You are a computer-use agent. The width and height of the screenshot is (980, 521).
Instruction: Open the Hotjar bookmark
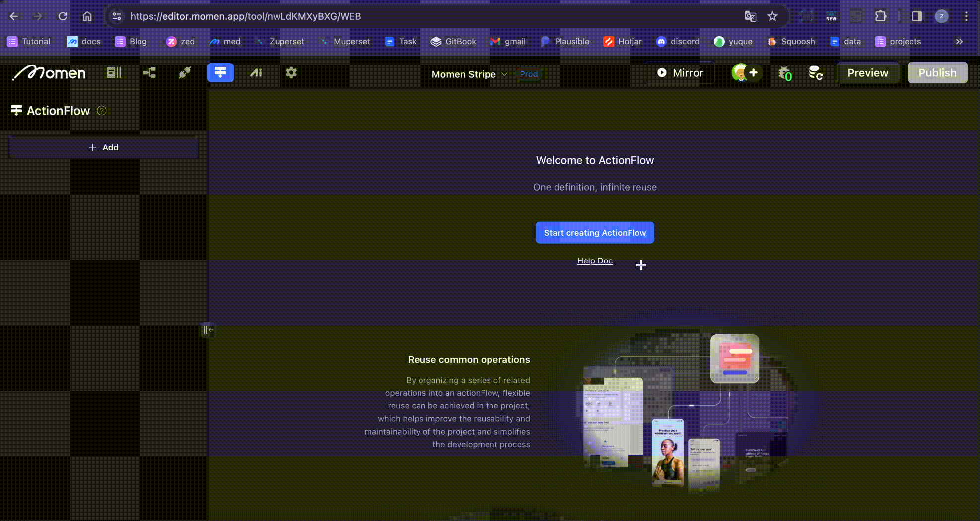coord(623,42)
